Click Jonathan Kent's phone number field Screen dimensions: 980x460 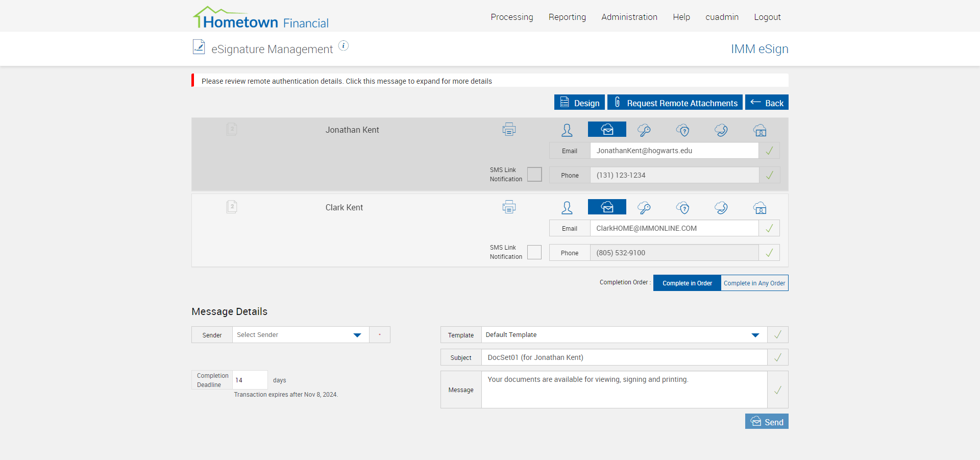tap(674, 175)
